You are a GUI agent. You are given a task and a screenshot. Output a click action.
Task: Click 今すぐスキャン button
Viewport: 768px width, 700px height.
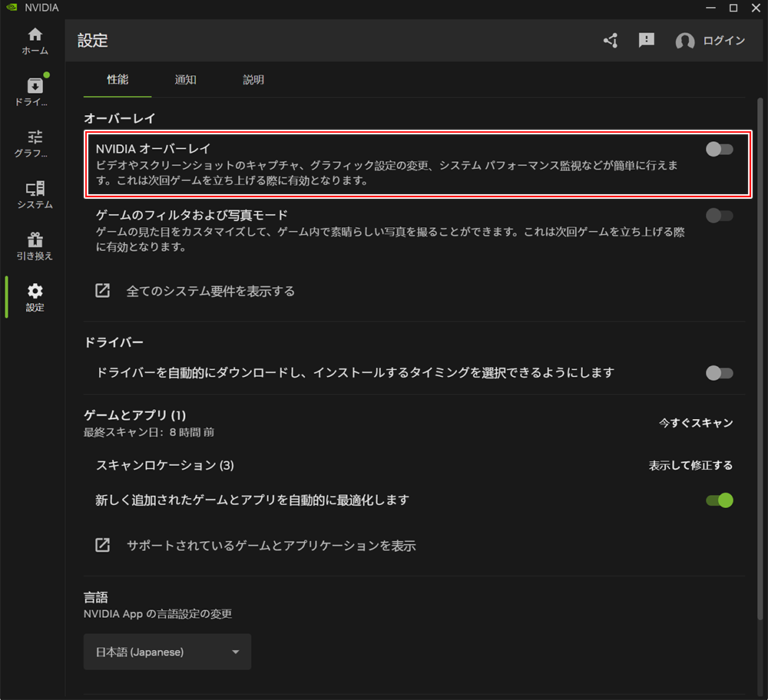[x=696, y=423]
